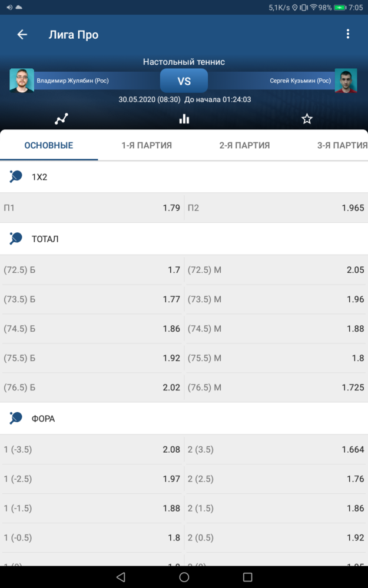Tap the Android recent apps square
The image size is (368, 588).
[247, 577]
